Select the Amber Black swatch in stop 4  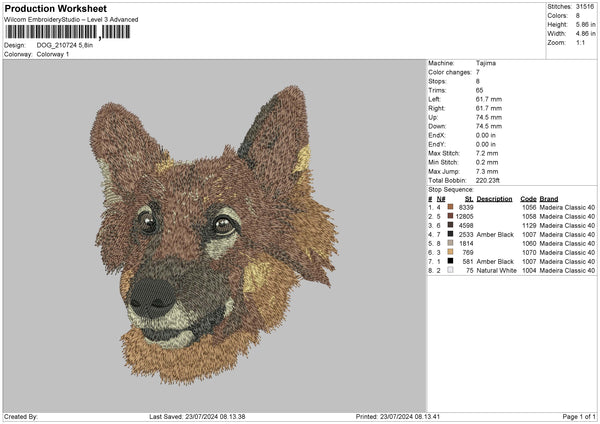coord(451,234)
